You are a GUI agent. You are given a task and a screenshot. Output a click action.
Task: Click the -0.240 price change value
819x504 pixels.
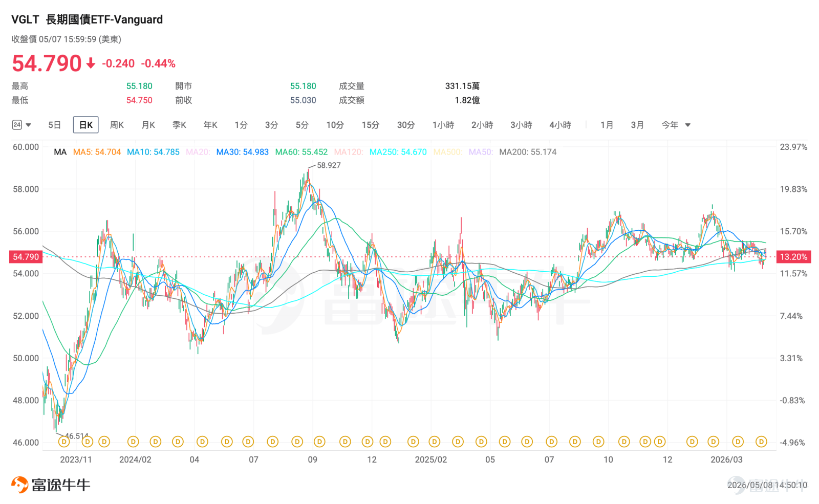pos(118,63)
